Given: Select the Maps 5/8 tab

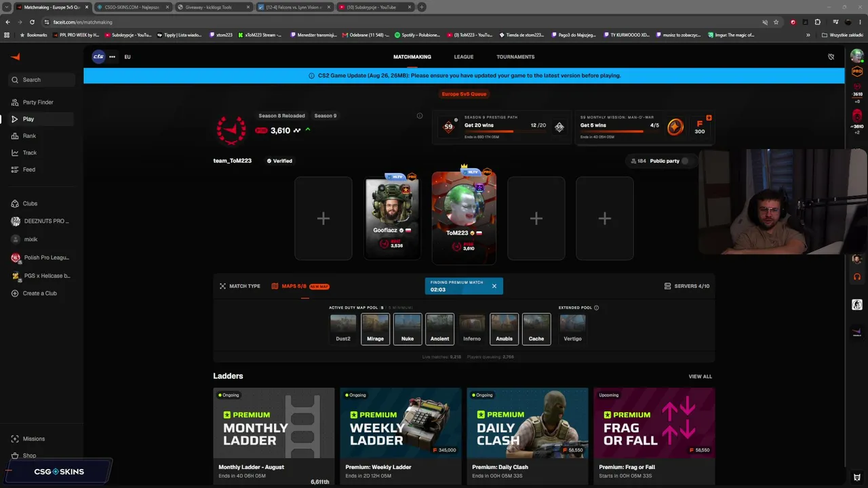Looking at the screenshot, I should click(300, 286).
